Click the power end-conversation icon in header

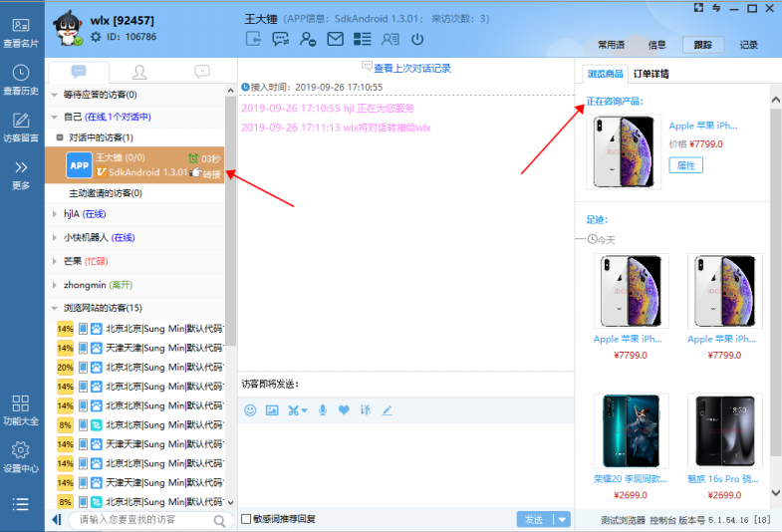pyautogui.click(x=417, y=40)
